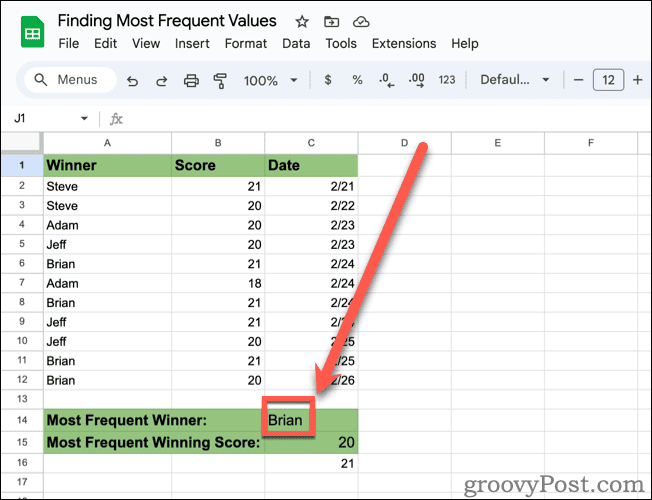Open the Tools menu
This screenshot has height=500, width=652.
341,43
